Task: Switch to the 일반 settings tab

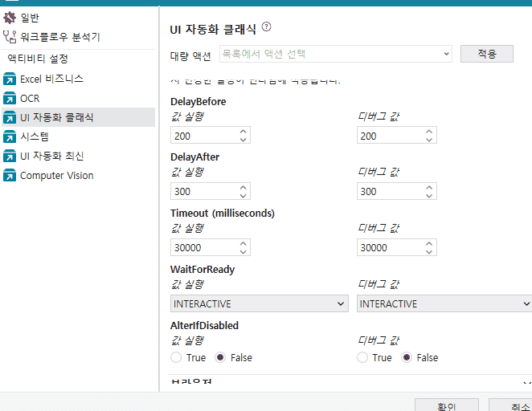Action: point(29,17)
